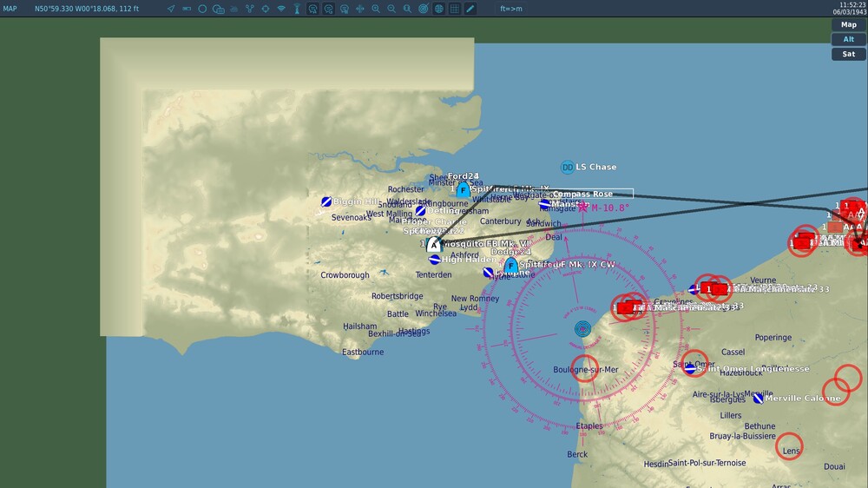
Task: Click the Tenterden town label
Action: [x=433, y=274]
